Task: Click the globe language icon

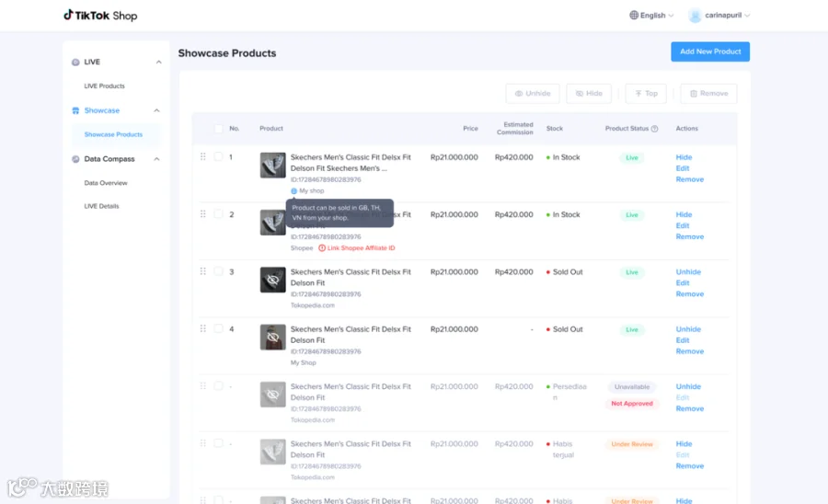Action: [x=634, y=16]
